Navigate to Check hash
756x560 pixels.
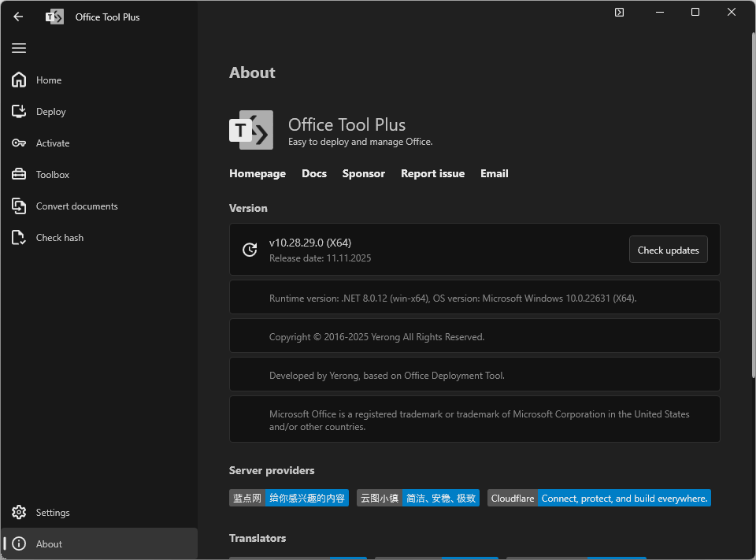click(x=99, y=237)
